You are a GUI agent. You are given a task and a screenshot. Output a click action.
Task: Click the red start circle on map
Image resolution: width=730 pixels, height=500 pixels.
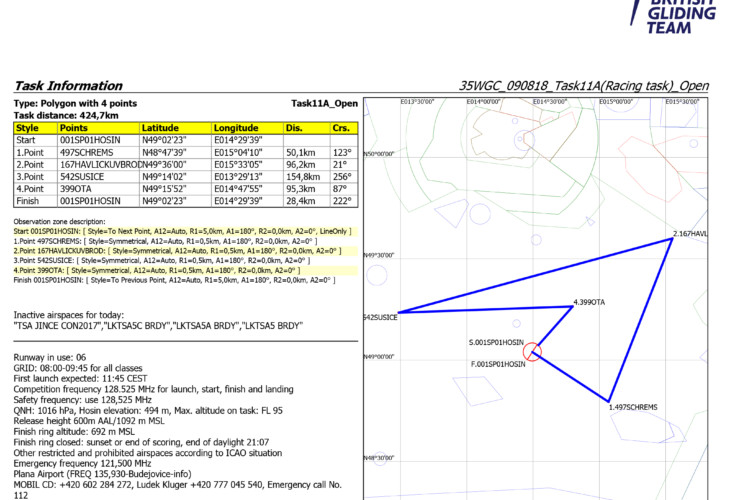click(x=532, y=350)
